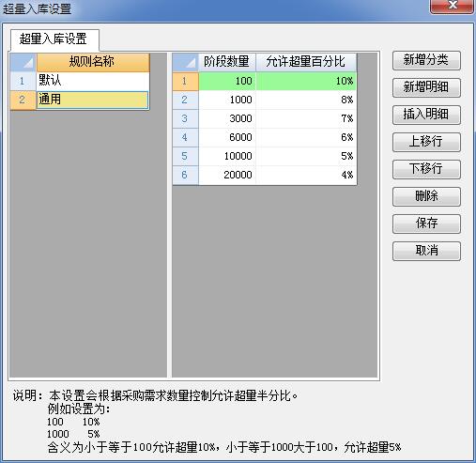Save settings with the 保存 button
The image size is (476, 463).
point(426,224)
